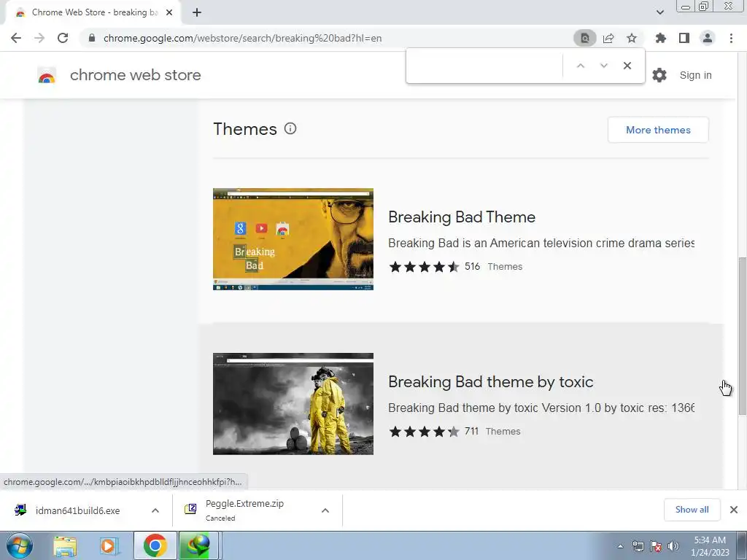Open the Extensions puzzle icon
This screenshot has height=560, width=747.
coord(660,38)
